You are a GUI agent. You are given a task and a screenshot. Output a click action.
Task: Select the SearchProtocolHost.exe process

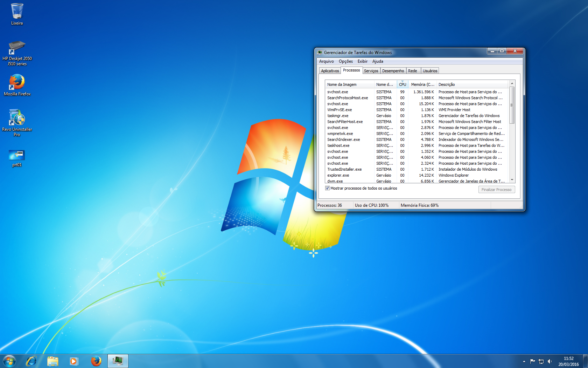point(416,98)
